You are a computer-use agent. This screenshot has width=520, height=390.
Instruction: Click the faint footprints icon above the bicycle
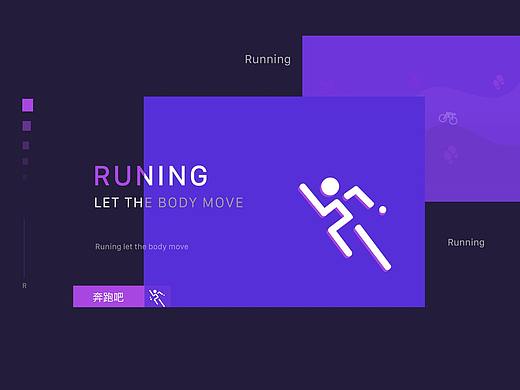pos(498,82)
